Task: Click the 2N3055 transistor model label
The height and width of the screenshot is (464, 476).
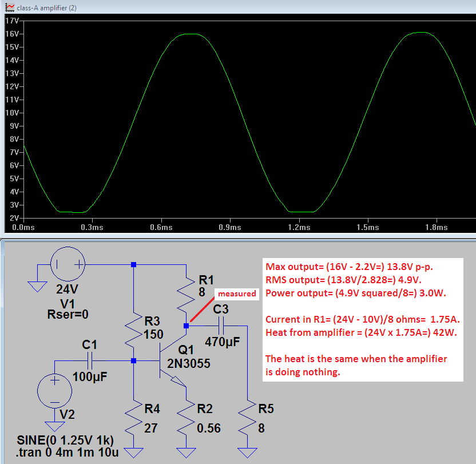Action: pos(189,363)
